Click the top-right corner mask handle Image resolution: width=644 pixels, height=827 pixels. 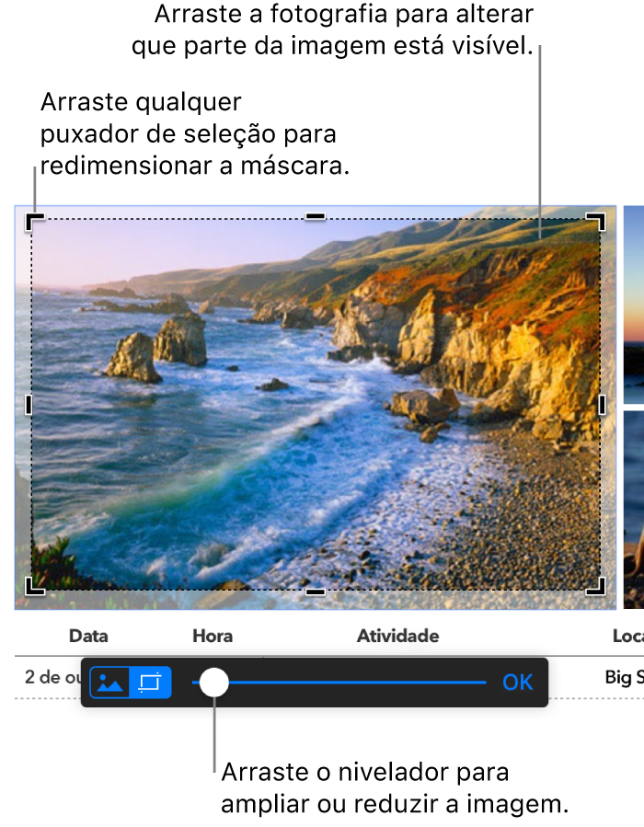[x=596, y=222]
